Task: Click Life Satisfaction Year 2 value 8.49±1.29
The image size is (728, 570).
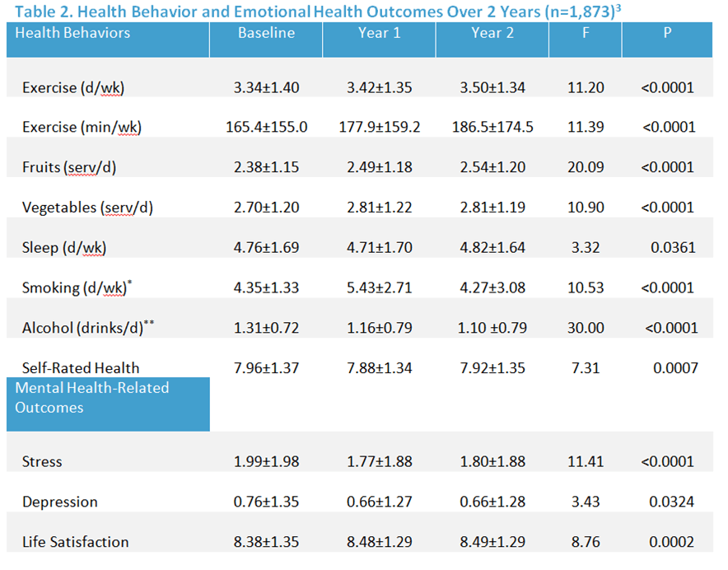Action: (492, 542)
